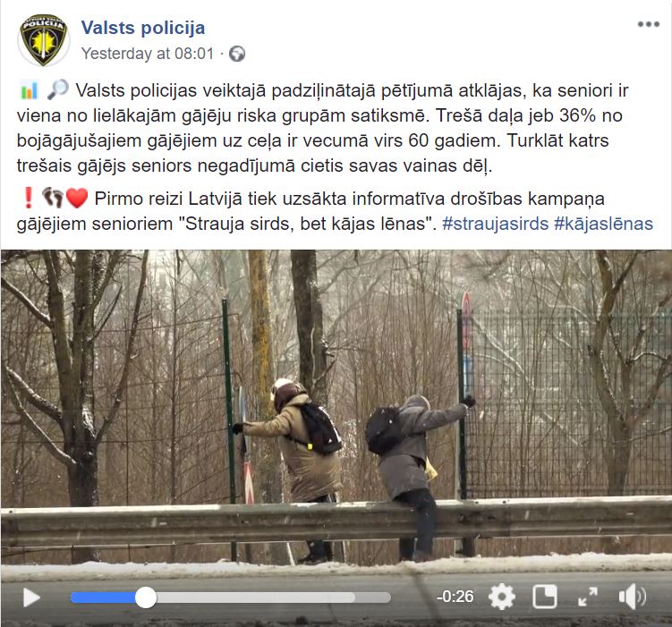Click the video progress slider handle
The width and height of the screenshot is (672, 627).
(x=146, y=597)
